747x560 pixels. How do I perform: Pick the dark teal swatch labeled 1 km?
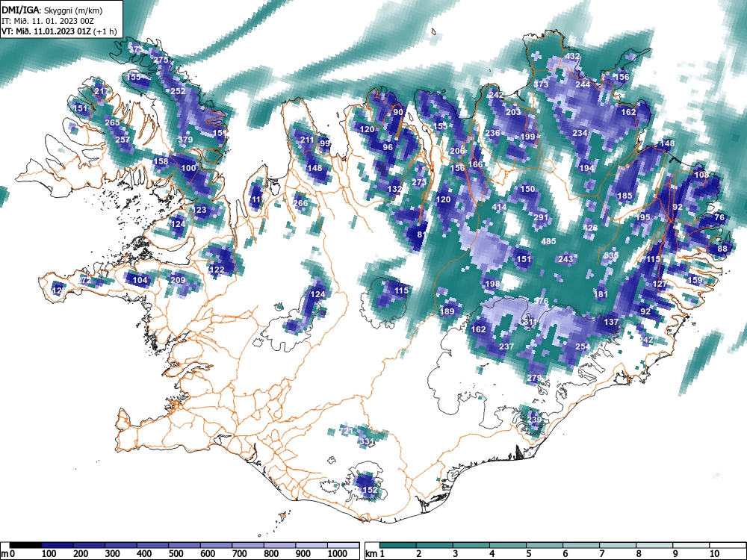point(398,545)
